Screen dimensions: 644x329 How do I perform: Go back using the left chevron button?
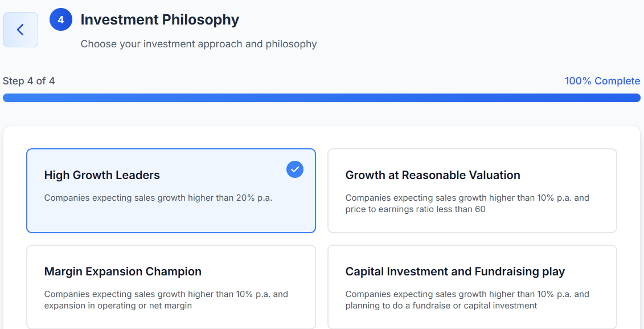tap(20, 30)
